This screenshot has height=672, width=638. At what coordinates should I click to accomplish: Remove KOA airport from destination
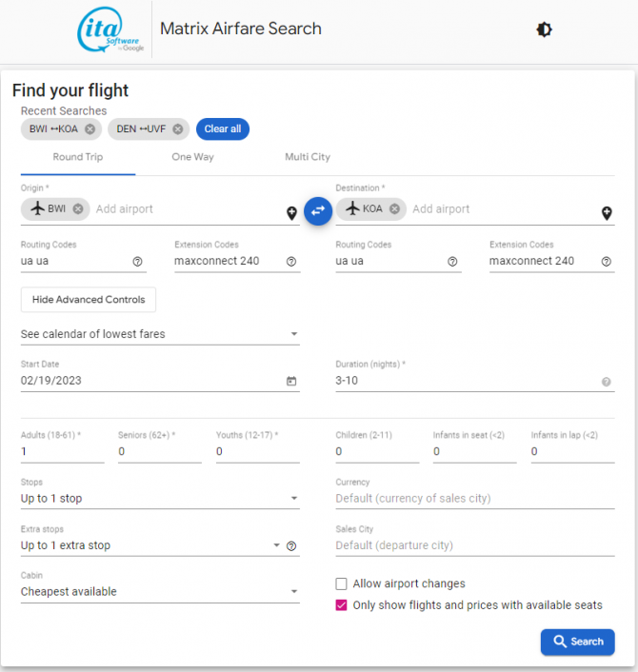coord(394,208)
